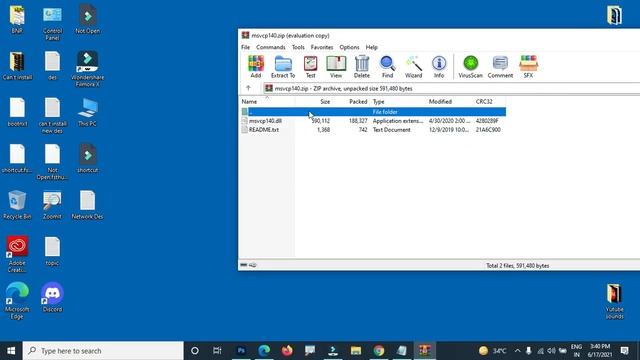Click the View toolbar icon
The image size is (640, 360).
point(336,67)
